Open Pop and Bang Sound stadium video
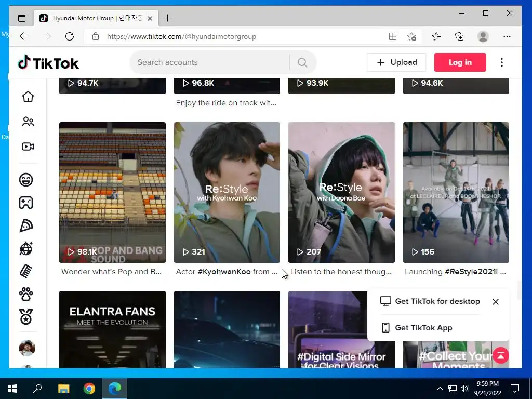Image resolution: width=532 pixels, height=399 pixels. [112, 192]
